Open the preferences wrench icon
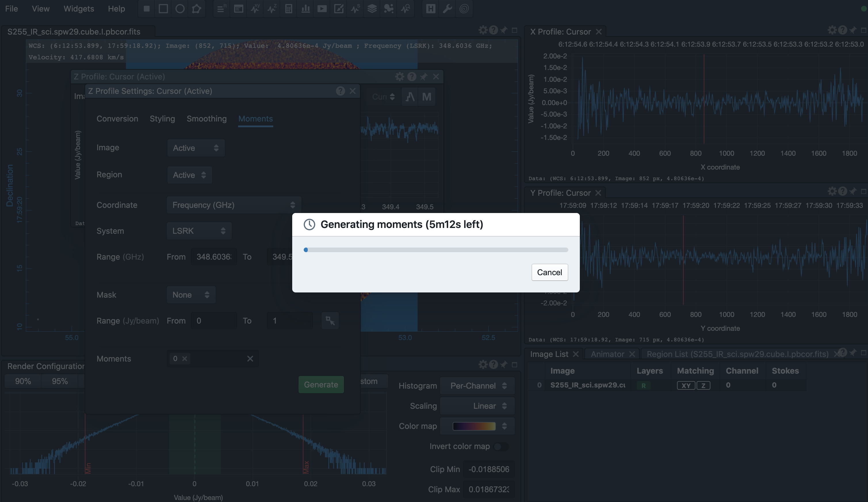Image resolution: width=868 pixels, height=502 pixels. coord(447,9)
